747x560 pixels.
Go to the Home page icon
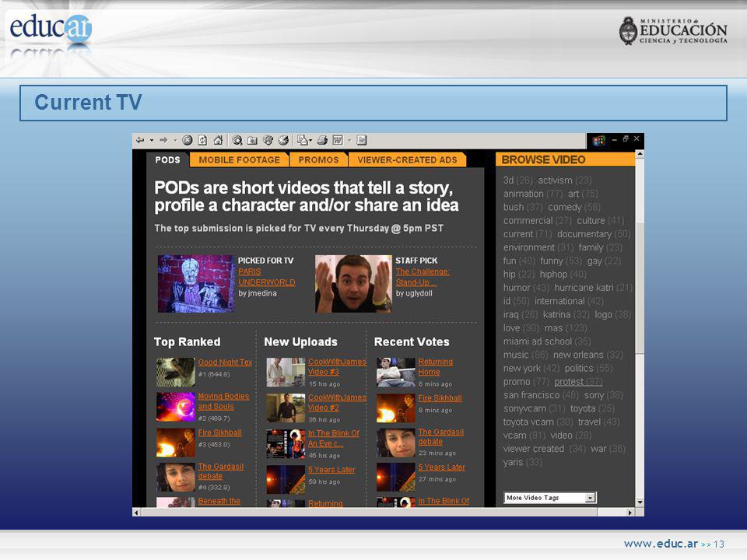pos(218,140)
